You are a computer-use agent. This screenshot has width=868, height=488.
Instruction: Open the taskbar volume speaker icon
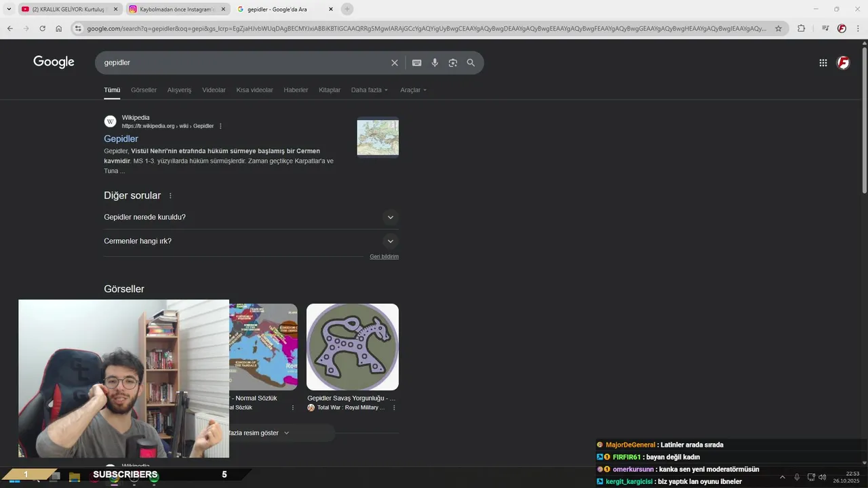tap(822, 477)
